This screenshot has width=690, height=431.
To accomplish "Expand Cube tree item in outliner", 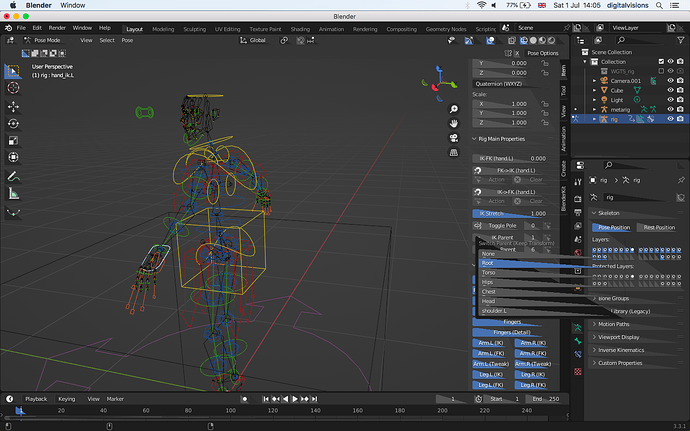I will coord(595,90).
